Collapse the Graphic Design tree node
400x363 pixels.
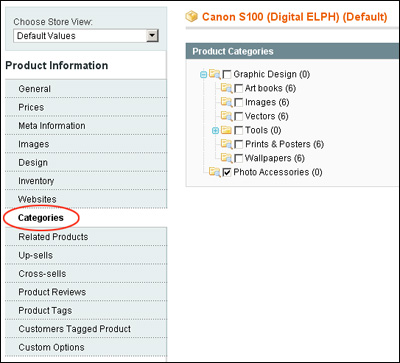click(x=204, y=75)
